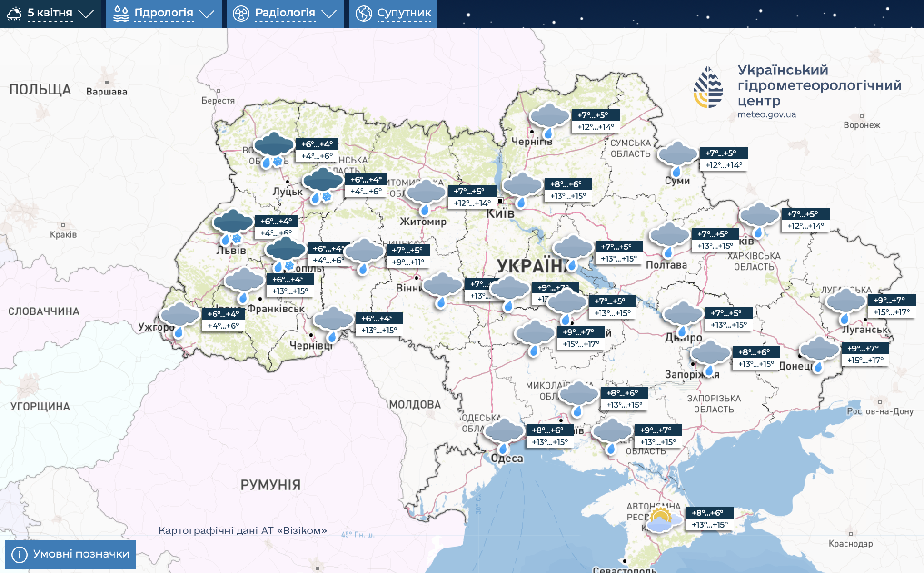Click the Ukrainian Hydrometeorological Center logo
The width and height of the screenshot is (924, 573).
(x=708, y=87)
